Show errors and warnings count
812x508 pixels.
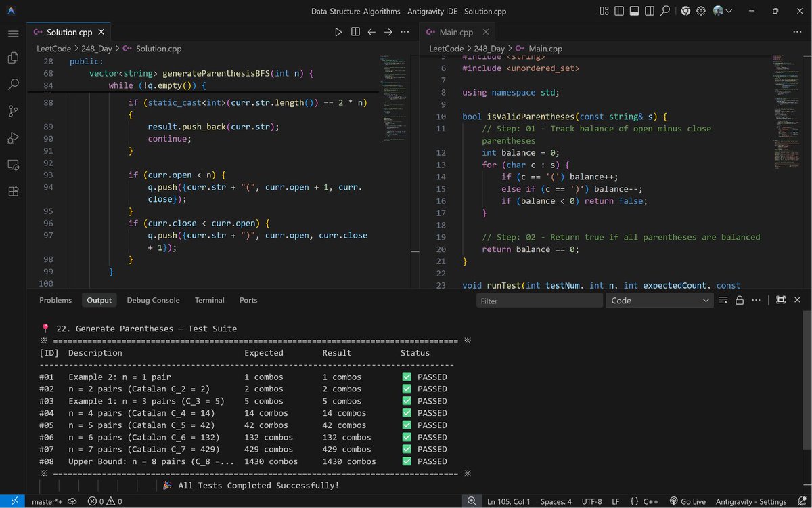[105, 501]
